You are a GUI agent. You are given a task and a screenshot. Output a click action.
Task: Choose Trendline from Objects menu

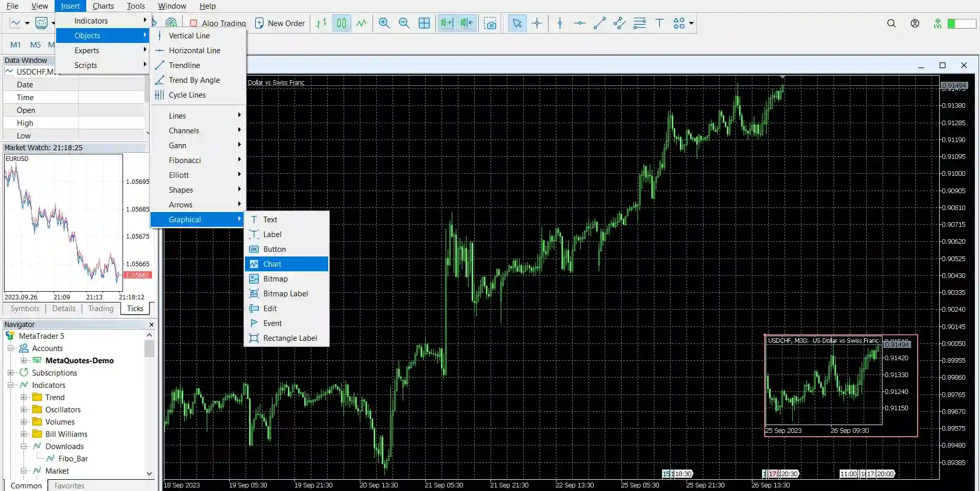(x=198, y=65)
